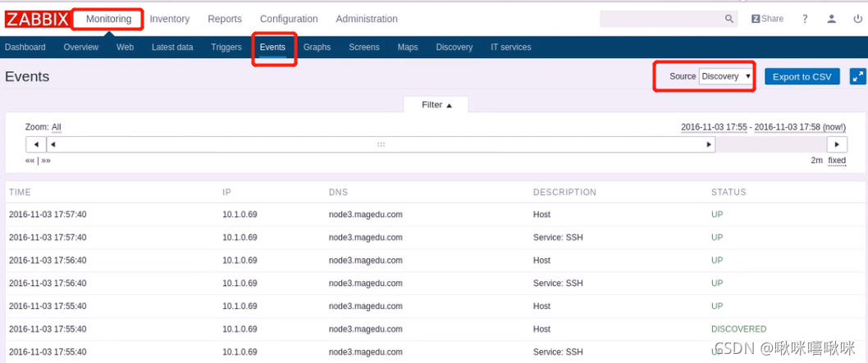Click the STATUS column header
The image size is (868, 363).
click(x=729, y=193)
